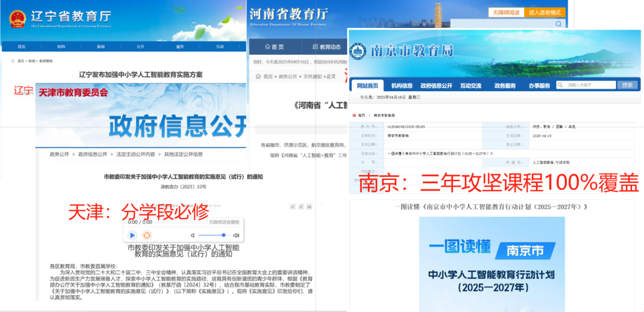Click the location pin icon in Liaoning breadcrumb

[x=13, y=61]
